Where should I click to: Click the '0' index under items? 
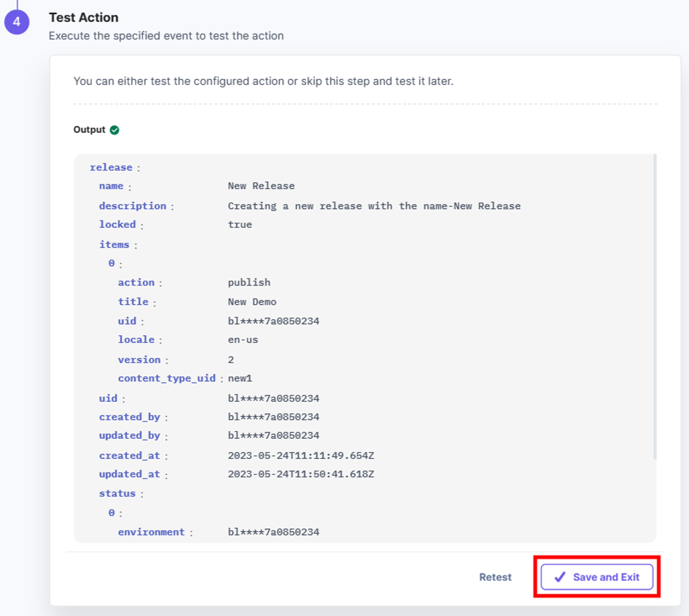(112, 263)
